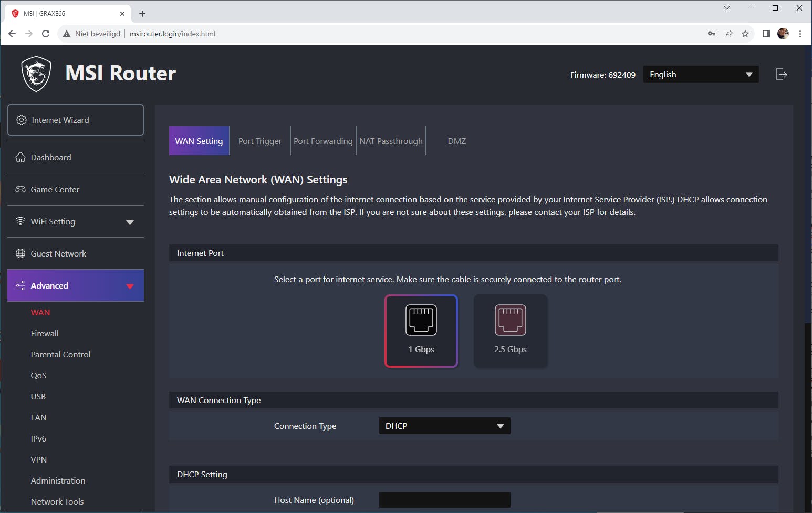The height and width of the screenshot is (513, 812).
Task: Click the 'Firmware: 692409' text
Action: point(603,75)
